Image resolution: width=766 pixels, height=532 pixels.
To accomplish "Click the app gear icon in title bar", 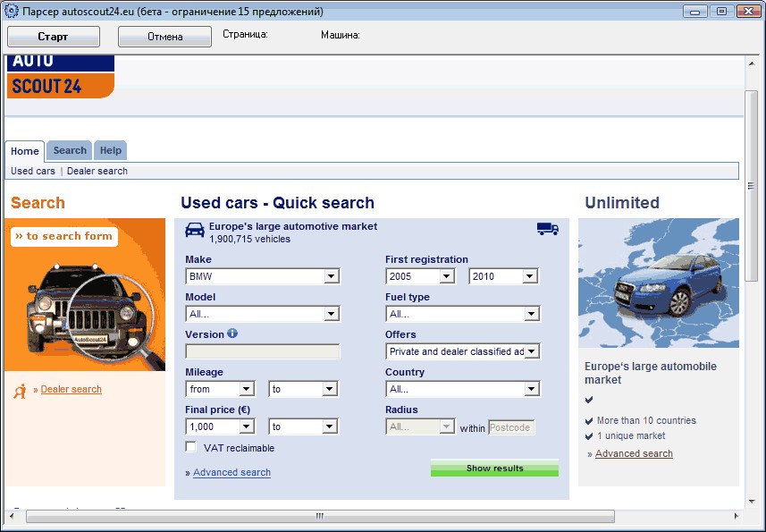I will coord(11,11).
